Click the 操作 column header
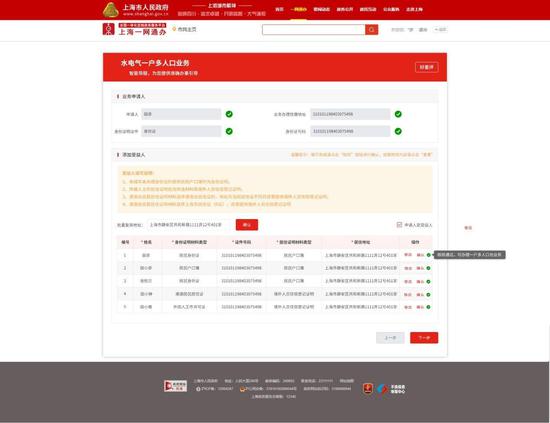550x423 pixels. 415,242
